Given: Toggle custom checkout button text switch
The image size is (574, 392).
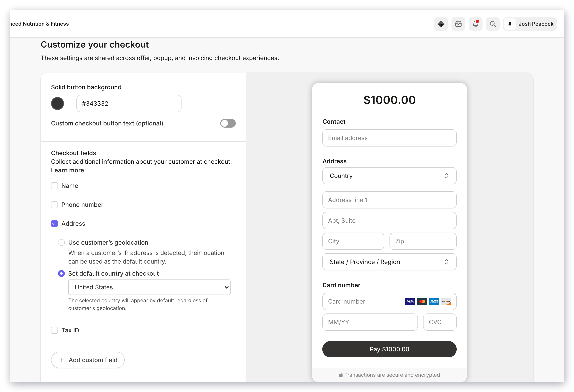Looking at the screenshot, I should tap(228, 123).
